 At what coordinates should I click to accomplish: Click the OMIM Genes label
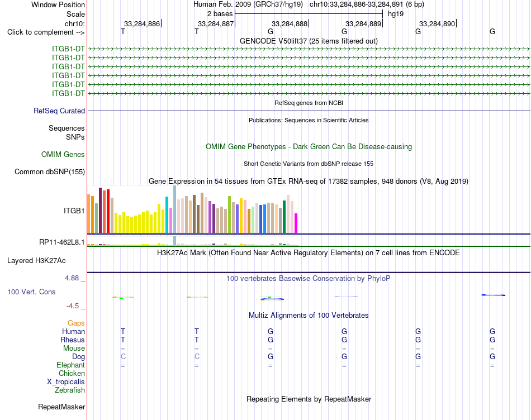(63, 154)
